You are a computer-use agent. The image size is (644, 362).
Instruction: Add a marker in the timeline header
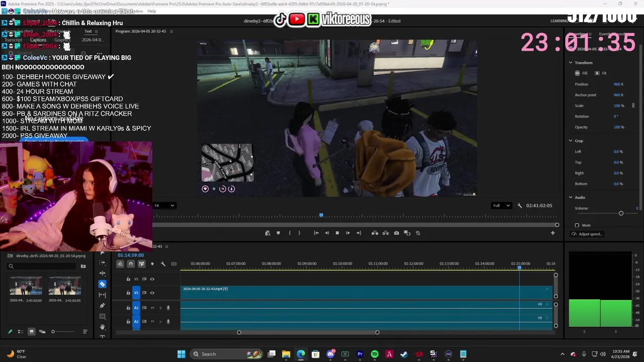(152, 264)
